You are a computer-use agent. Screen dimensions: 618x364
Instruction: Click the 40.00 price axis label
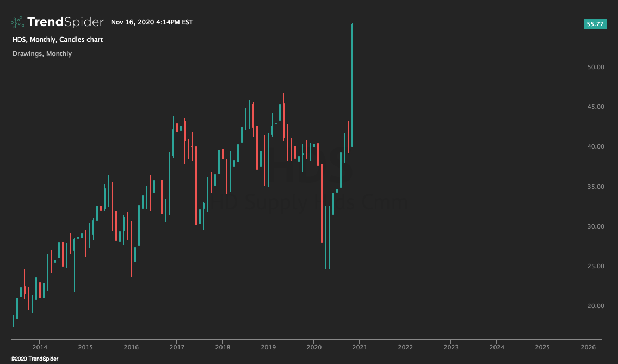click(x=596, y=146)
